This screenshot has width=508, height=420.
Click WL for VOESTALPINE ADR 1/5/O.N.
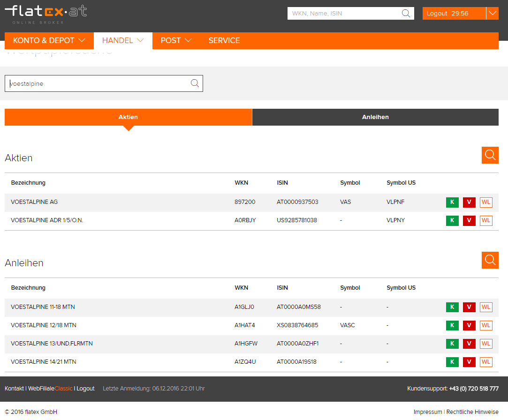point(486,220)
